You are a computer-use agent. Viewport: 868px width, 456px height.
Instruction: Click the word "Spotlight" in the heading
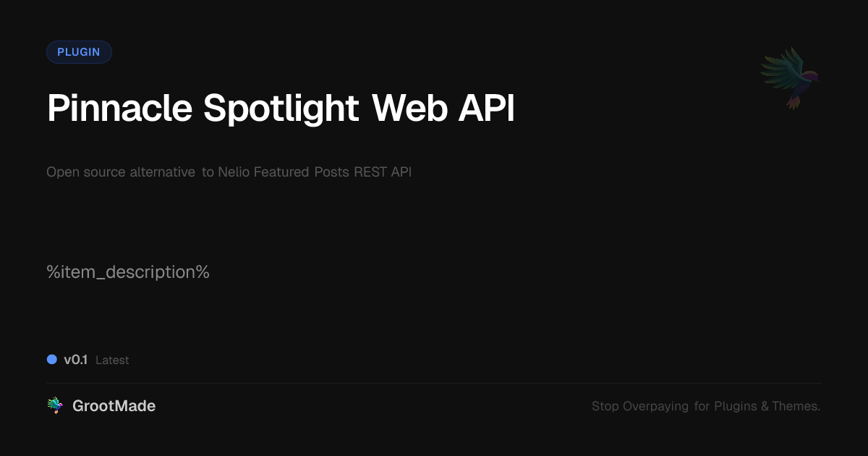click(x=281, y=109)
